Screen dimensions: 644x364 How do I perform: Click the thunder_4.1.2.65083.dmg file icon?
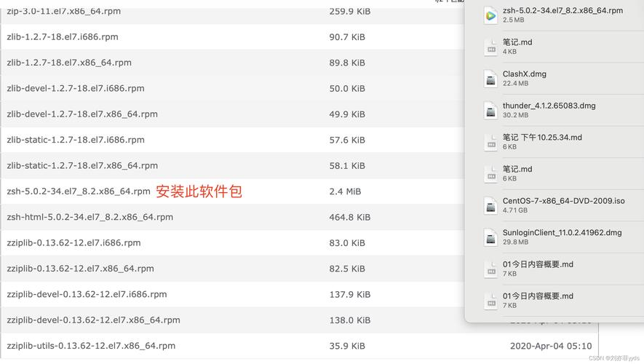(x=490, y=110)
